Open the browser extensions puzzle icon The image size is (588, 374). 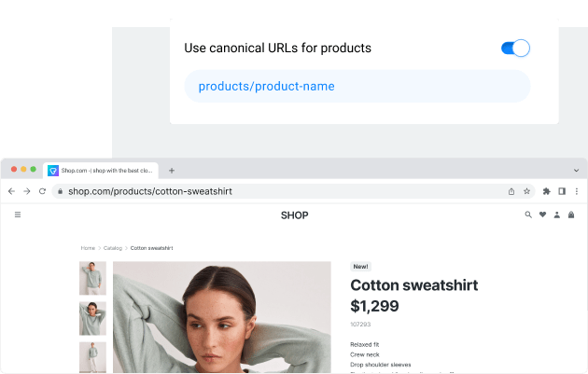[x=546, y=191]
